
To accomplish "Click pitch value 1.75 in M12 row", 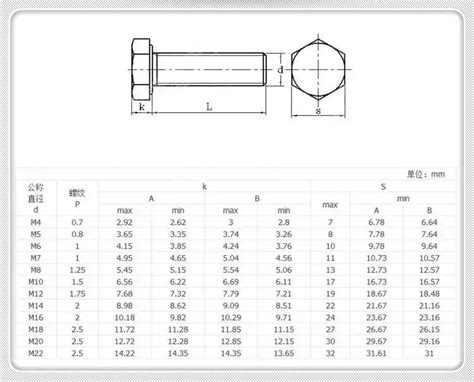I will pos(77,294).
